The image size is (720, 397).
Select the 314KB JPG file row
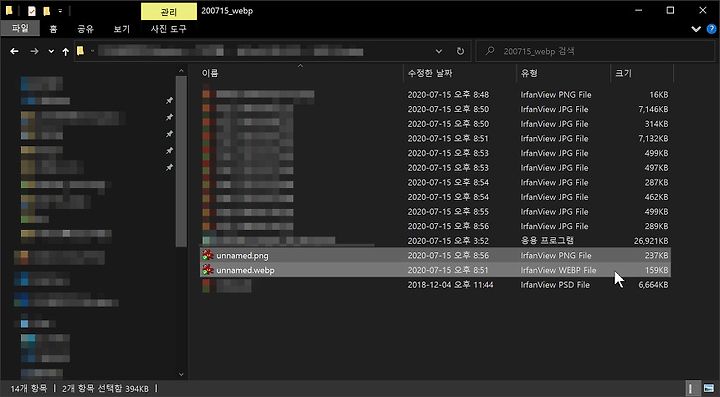tap(435, 124)
